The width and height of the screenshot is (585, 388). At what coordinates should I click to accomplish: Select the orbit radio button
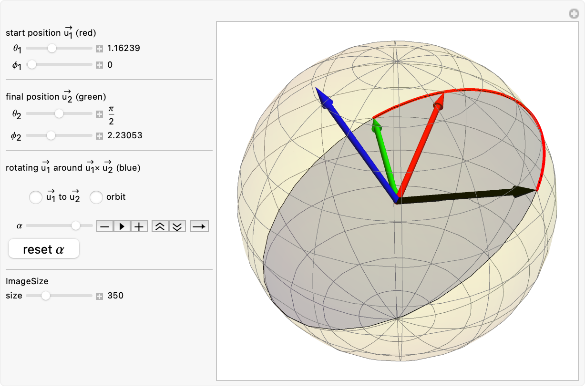click(x=96, y=197)
